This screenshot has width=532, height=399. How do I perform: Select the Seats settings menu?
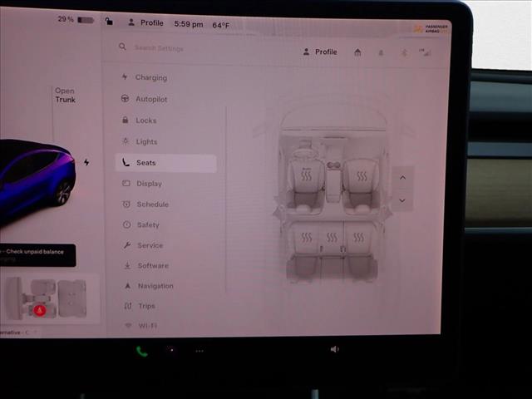click(x=165, y=163)
